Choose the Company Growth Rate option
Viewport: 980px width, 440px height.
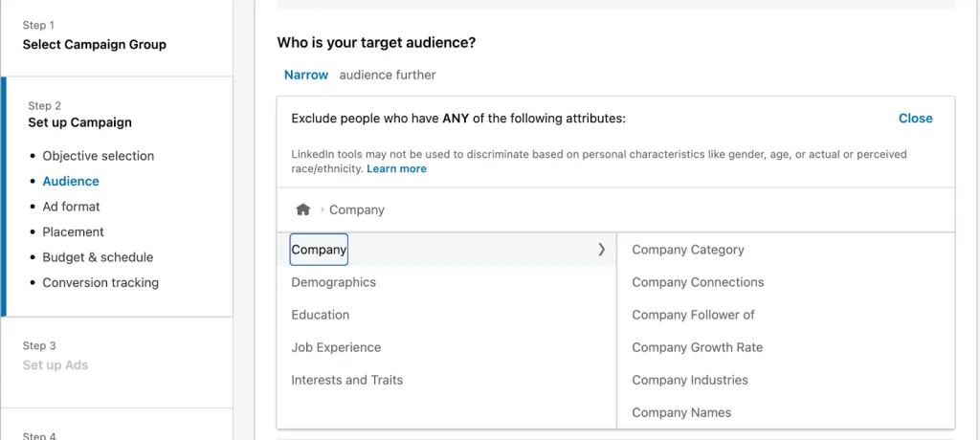(697, 347)
